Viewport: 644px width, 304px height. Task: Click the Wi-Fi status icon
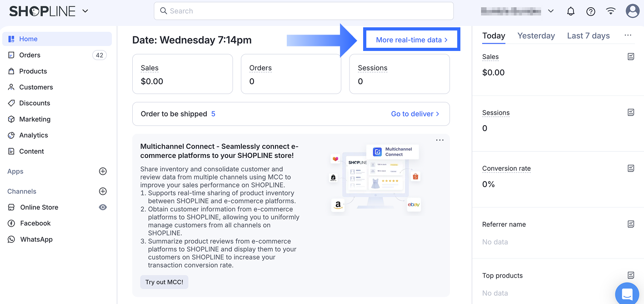(611, 11)
